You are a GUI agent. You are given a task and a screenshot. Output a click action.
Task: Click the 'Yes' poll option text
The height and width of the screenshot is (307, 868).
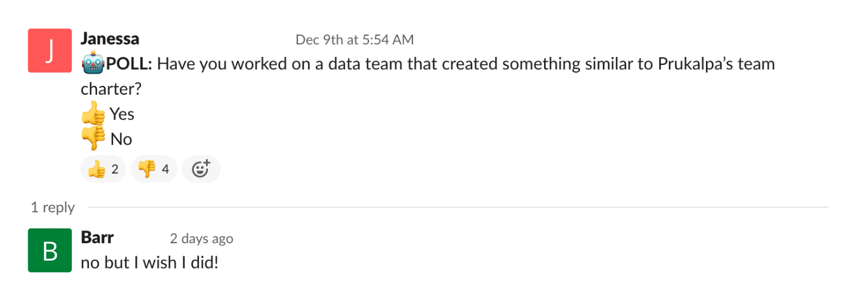(x=122, y=115)
